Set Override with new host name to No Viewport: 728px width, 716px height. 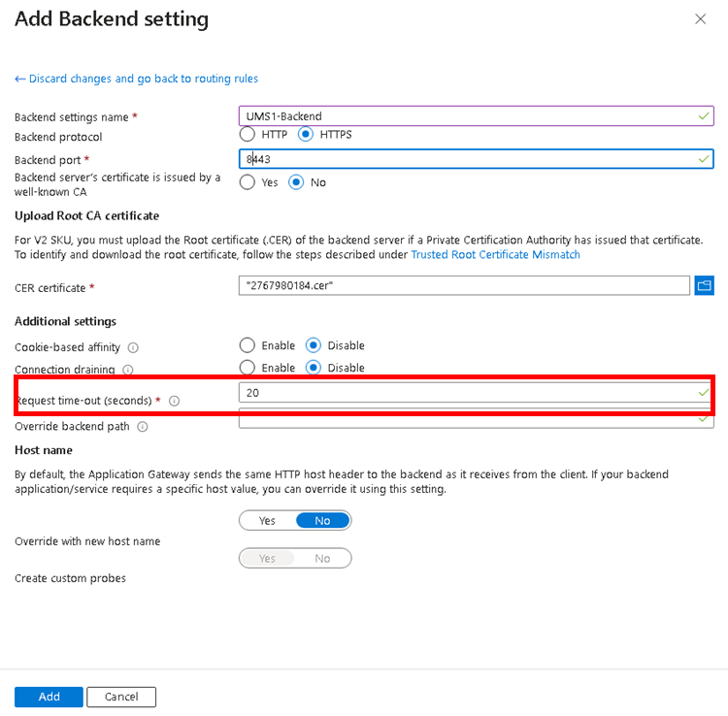click(322, 521)
